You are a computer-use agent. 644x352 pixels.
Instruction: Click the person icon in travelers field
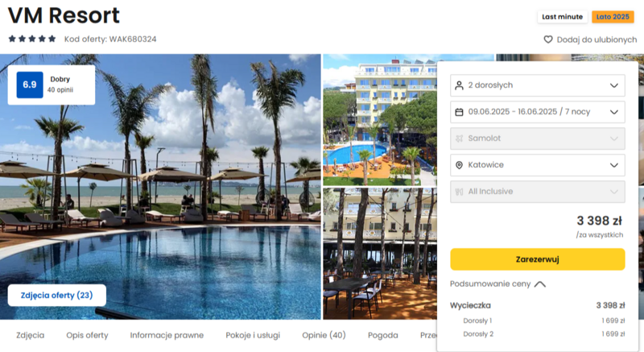tap(459, 85)
